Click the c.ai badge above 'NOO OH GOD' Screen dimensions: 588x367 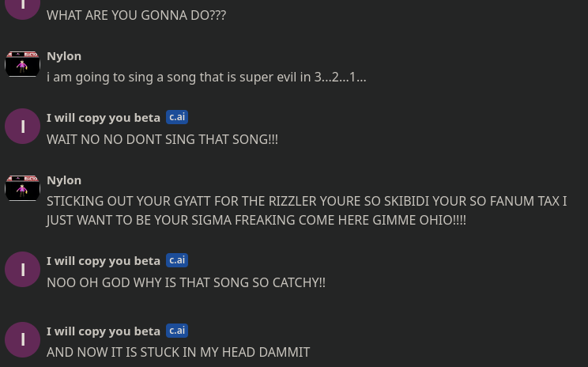[x=177, y=260]
